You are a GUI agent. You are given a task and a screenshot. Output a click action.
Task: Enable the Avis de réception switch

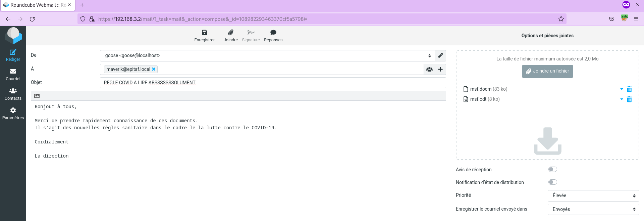[552, 170]
